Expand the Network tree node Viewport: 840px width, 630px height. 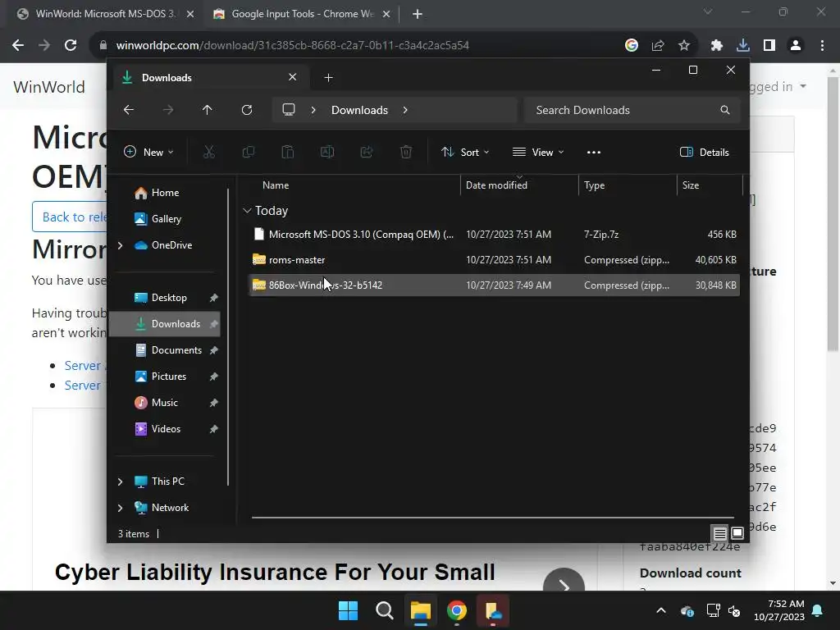(x=120, y=508)
